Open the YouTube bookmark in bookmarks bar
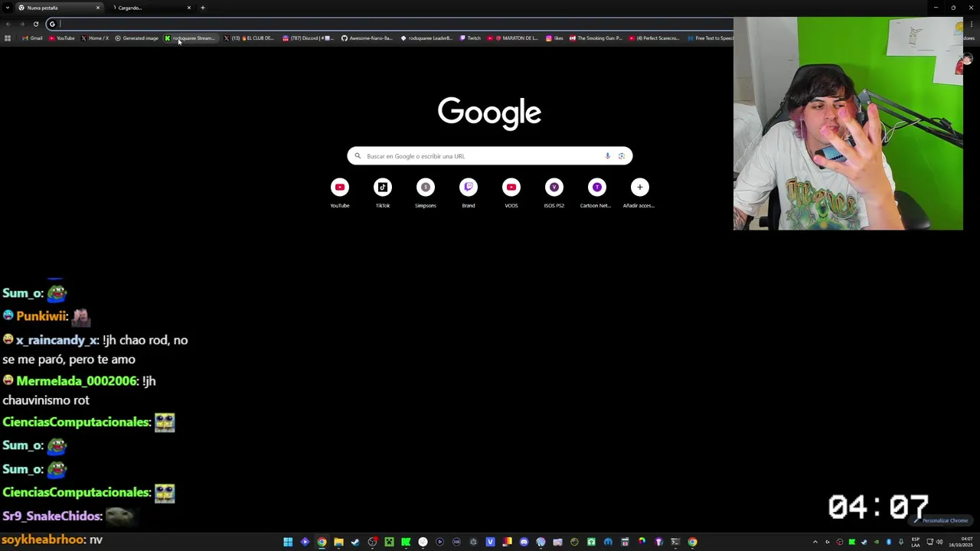Viewport: 980px width, 551px height. [x=62, y=38]
